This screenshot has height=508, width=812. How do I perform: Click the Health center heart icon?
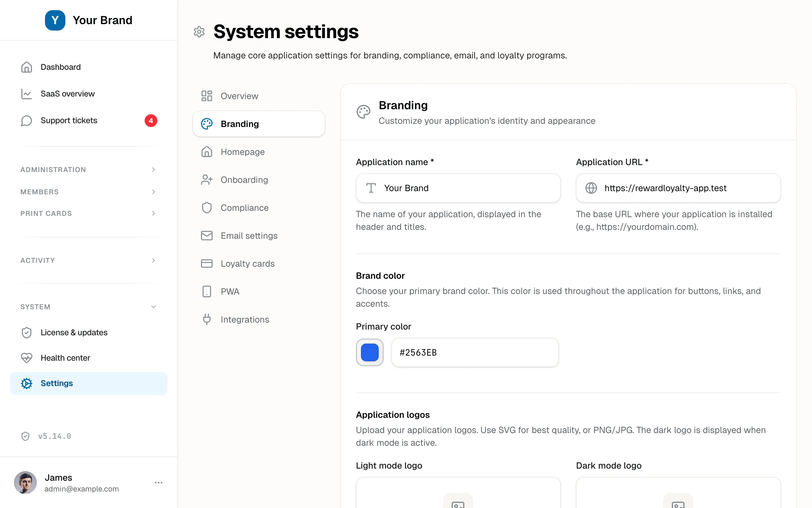[27, 358]
